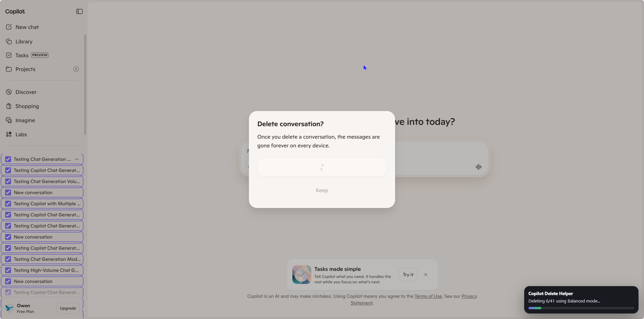This screenshot has height=319, width=644.
Task: Click Keep in the delete dialog
Action: tap(322, 190)
